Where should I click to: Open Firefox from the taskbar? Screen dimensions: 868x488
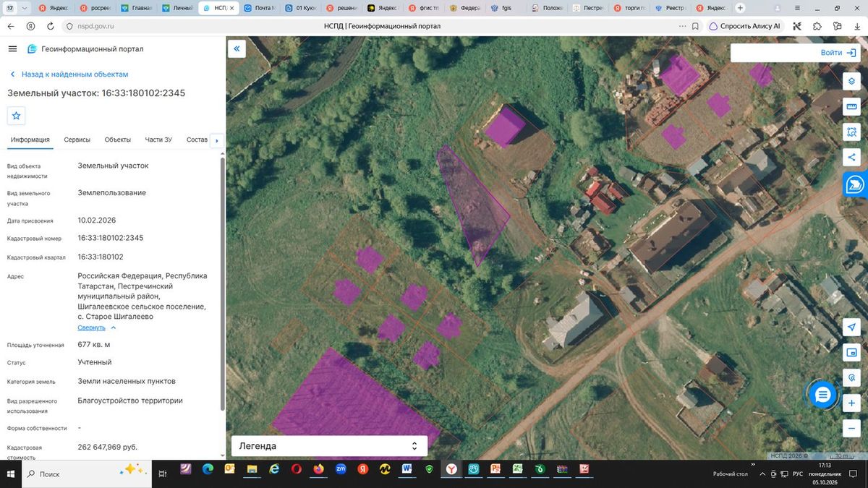click(318, 469)
